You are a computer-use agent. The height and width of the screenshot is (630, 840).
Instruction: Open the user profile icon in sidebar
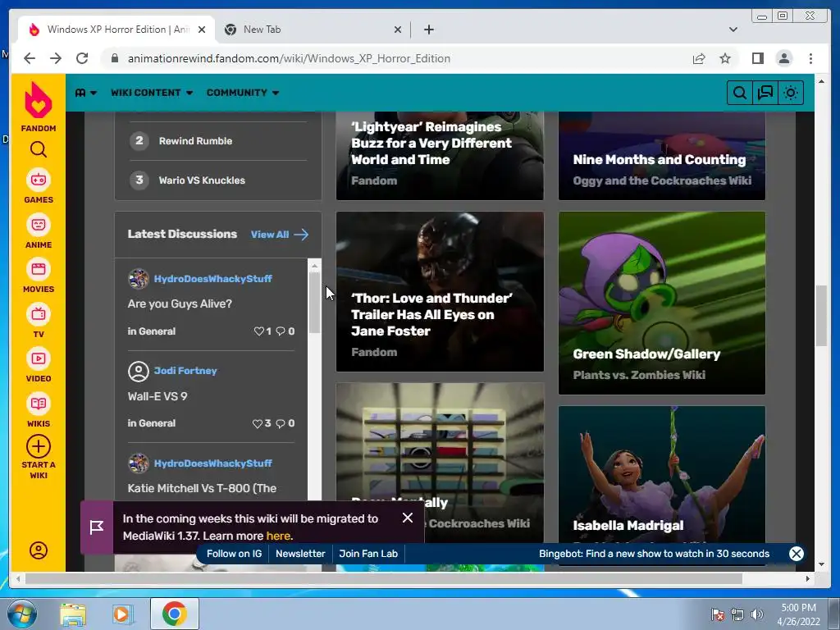click(38, 550)
